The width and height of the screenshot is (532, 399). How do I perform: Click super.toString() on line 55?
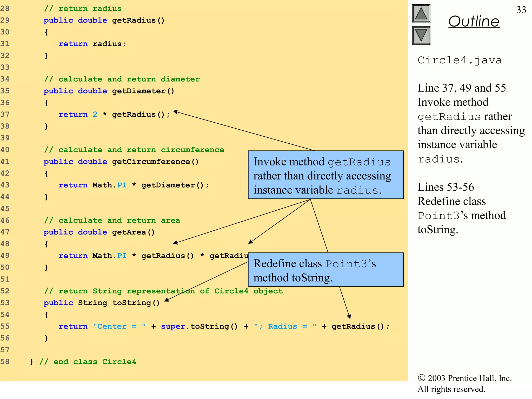pyautogui.click(x=199, y=327)
